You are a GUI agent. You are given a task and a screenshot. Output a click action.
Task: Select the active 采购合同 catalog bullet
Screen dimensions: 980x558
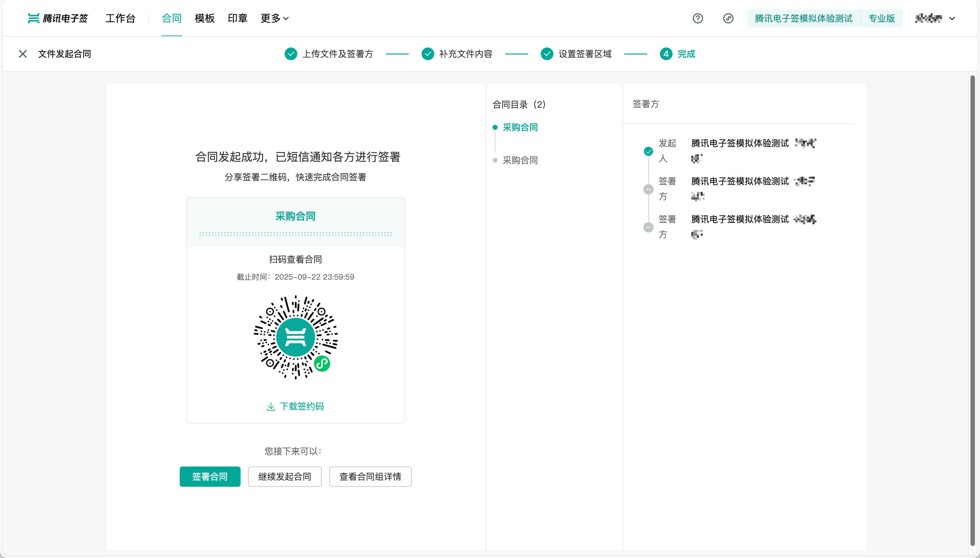pyautogui.click(x=495, y=127)
